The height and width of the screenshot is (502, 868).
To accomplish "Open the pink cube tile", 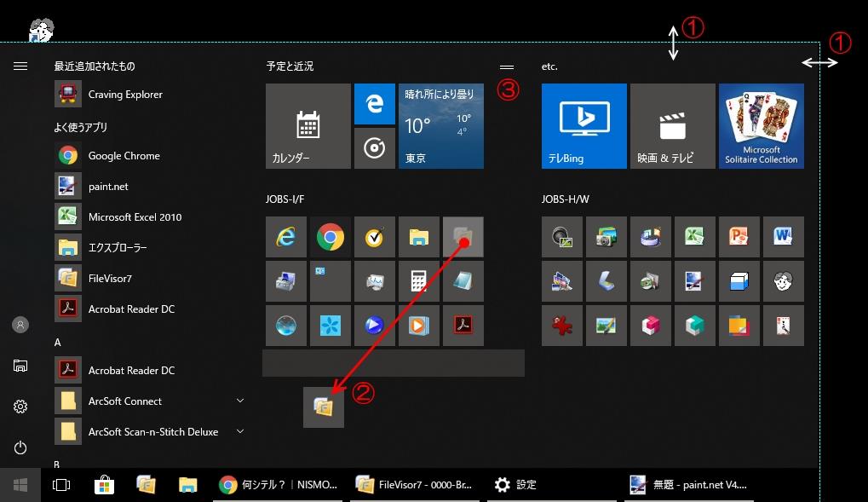I will [651, 326].
